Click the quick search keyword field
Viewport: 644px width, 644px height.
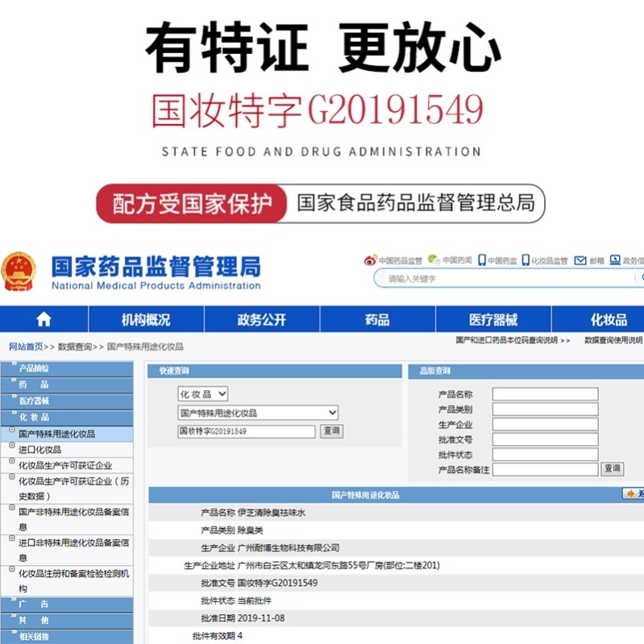[247, 431]
